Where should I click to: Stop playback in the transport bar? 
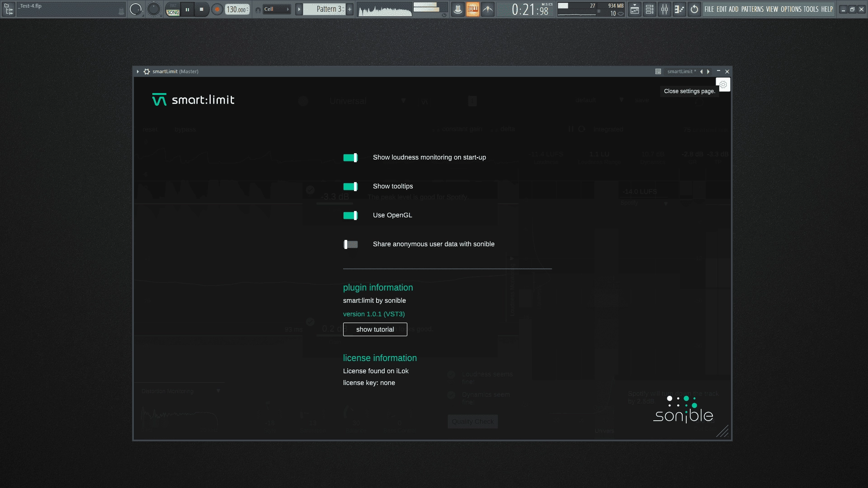[202, 9]
